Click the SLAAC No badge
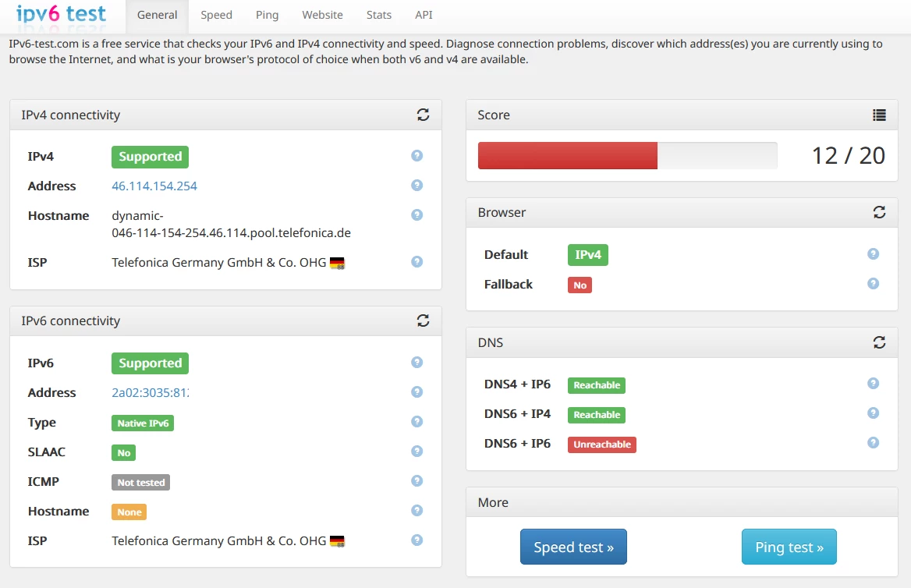This screenshot has height=588, width=911. click(x=124, y=452)
